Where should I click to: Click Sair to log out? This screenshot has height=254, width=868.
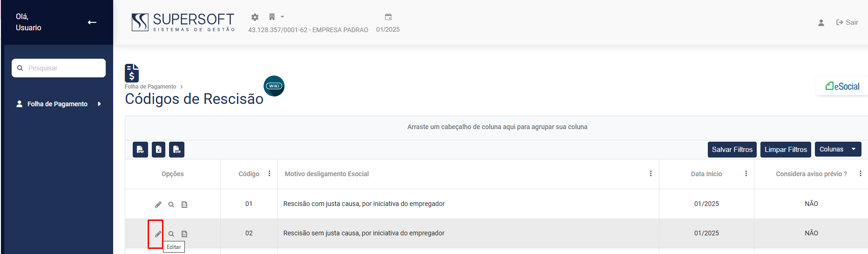[848, 22]
